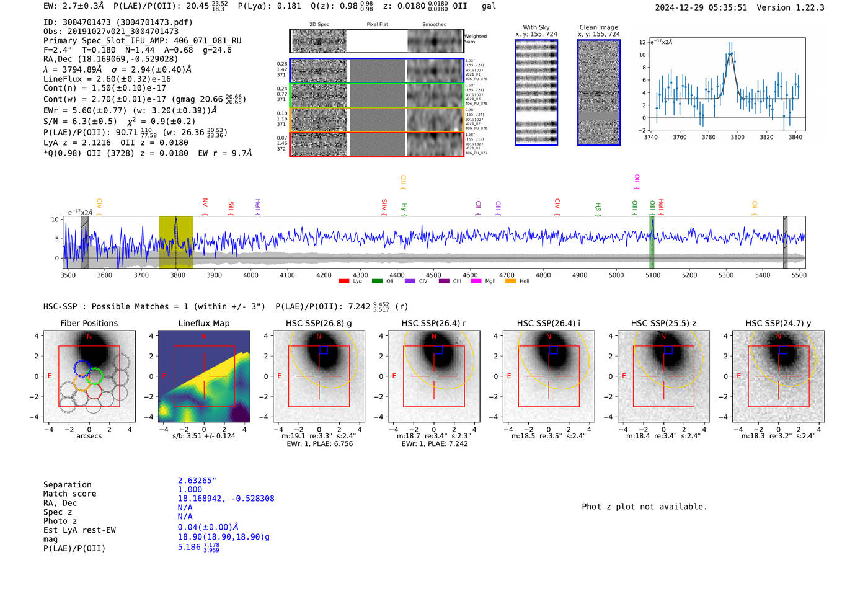
Task: Click the LineFlux = 2.60(±0.32)e-16 value
Action: pyautogui.click(x=107, y=79)
